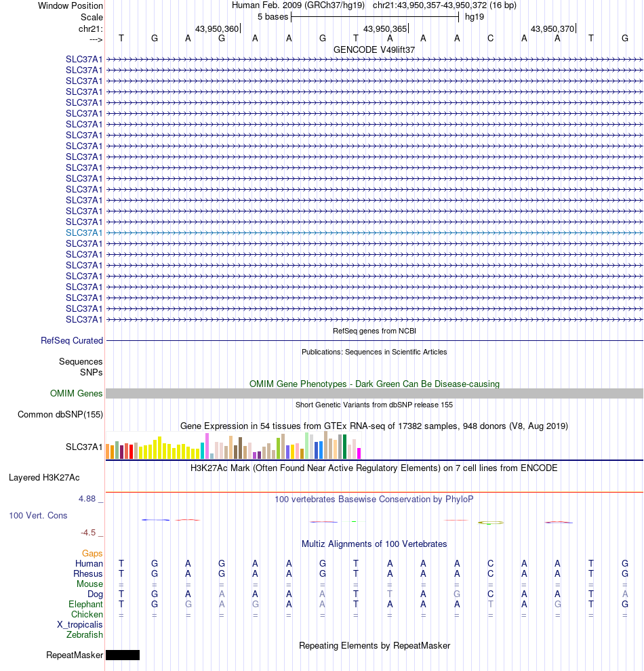Select the Mouse alignment row label
Viewport: 644px width, 671px height.
click(90, 584)
